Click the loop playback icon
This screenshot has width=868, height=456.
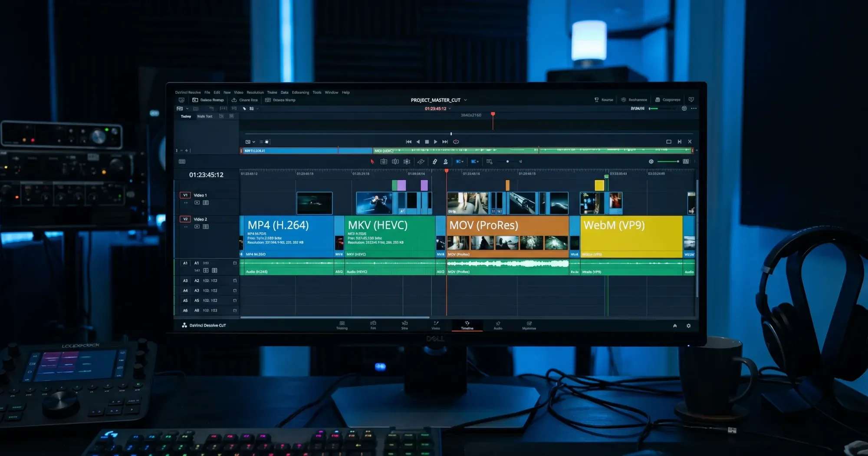click(x=456, y=142)
